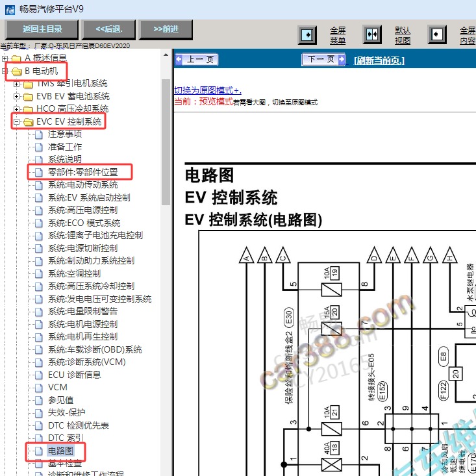Open the 准备工作 page
This screenshot has height=476, width=476.
coord(65,147)
